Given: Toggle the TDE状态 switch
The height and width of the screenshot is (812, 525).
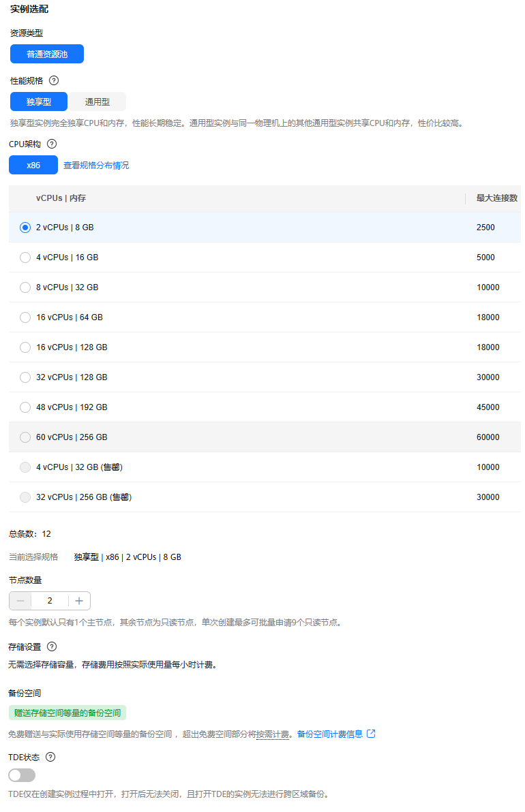Looking at the screenshot, I should [x=22, y=775].
